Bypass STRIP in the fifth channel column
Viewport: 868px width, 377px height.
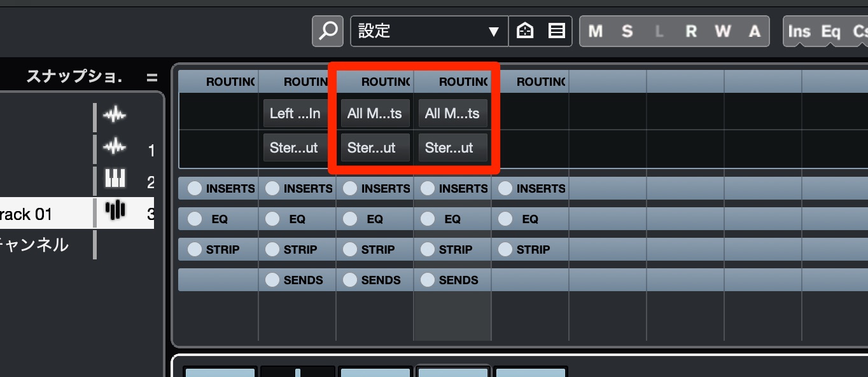(505, 249)
